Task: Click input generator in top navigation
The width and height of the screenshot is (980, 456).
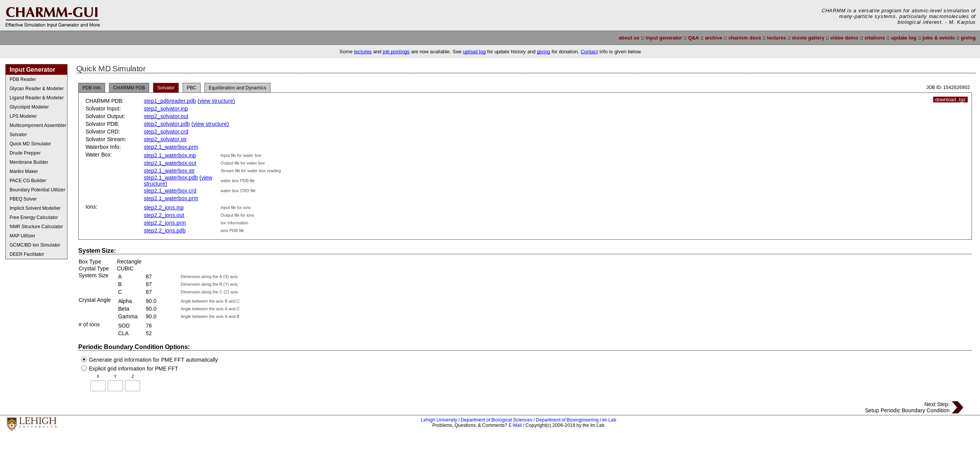Action: click(664, 38)
